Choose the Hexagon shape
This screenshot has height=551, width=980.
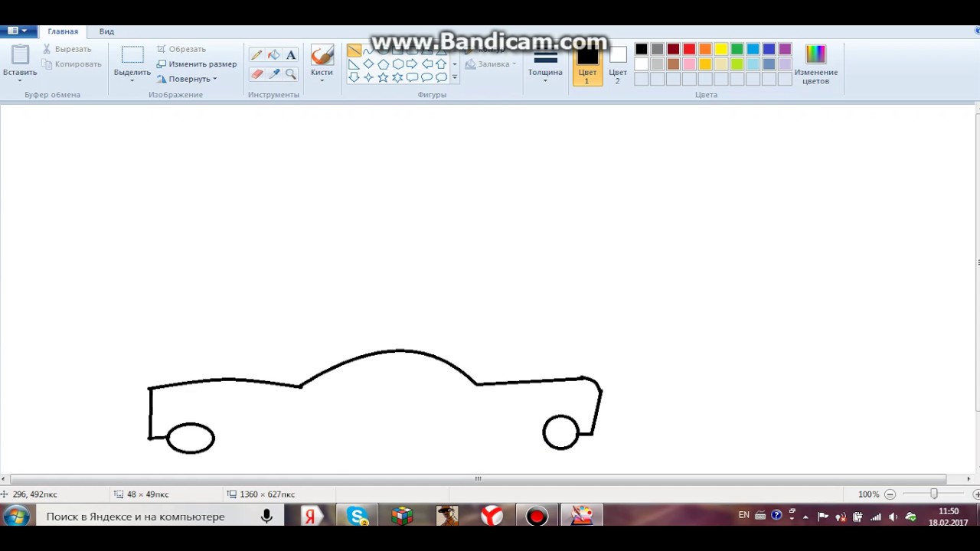[397, 64]
